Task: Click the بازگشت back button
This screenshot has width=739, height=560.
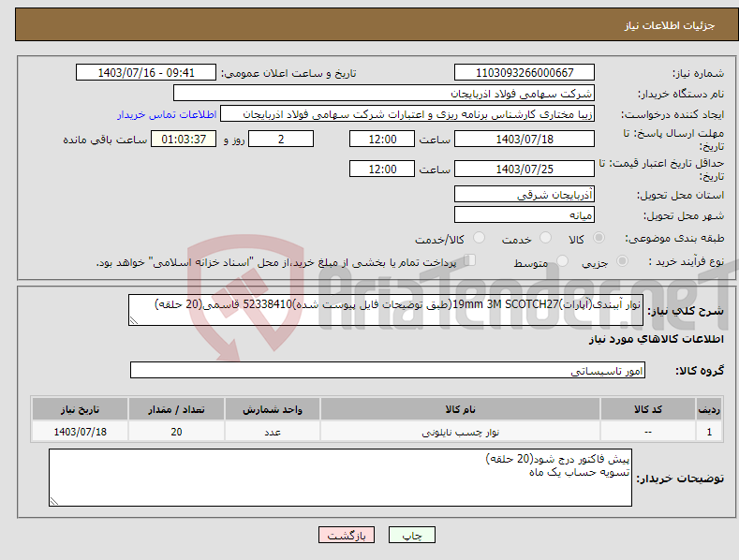Action: click(x=347, y=535)
